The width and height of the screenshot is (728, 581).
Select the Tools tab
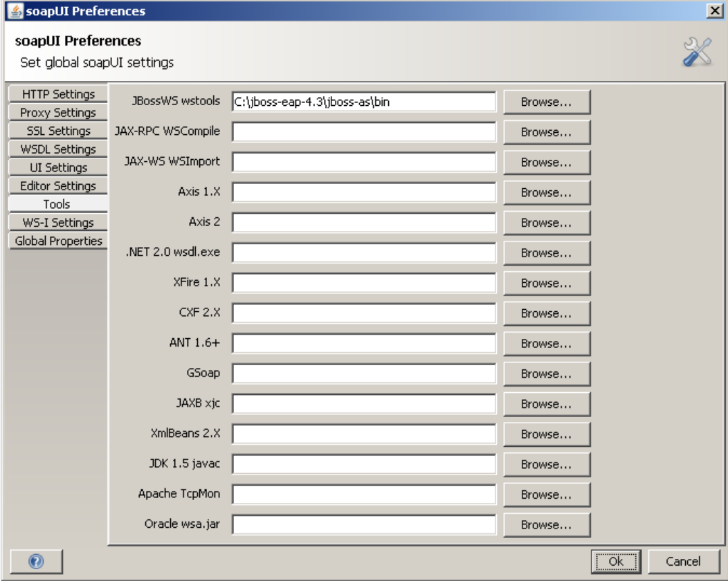[58, 204]
